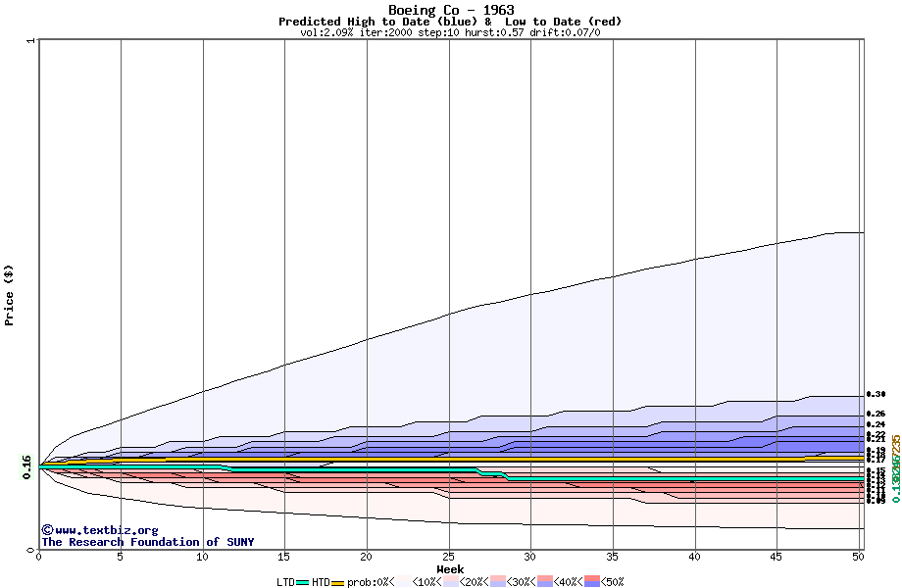Click the "1" tick on the price axis
Image resolution: width=902 pixels, height=588 pixels.
pyautogui.click(x=31, y=40)
